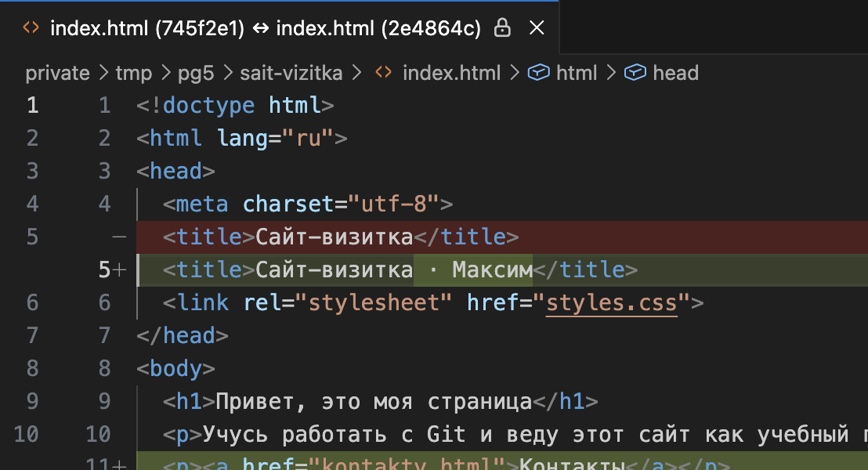
Task: Click the modified-side line number 10
Action: point(98,435)
